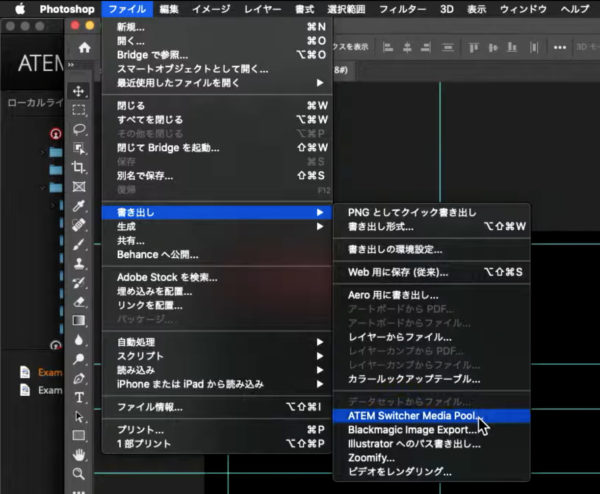Select the Type tool
The width and height of the screenshot is (600, 494).
79,398
